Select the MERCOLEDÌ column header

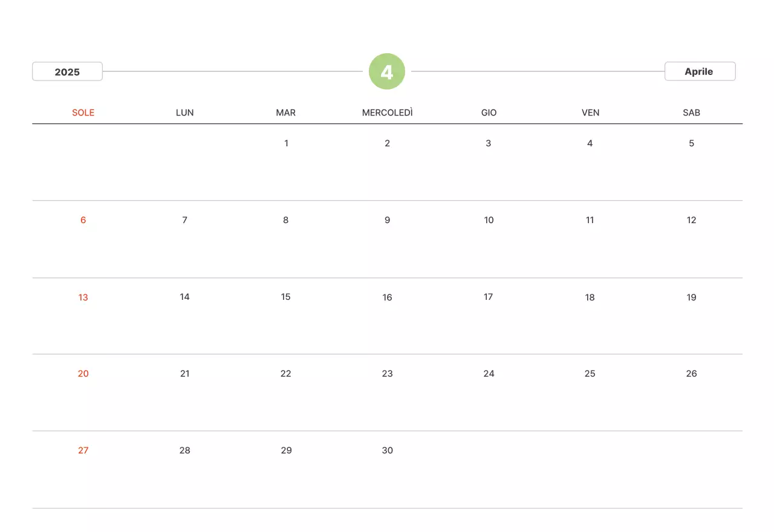click(x=387, y=112)
